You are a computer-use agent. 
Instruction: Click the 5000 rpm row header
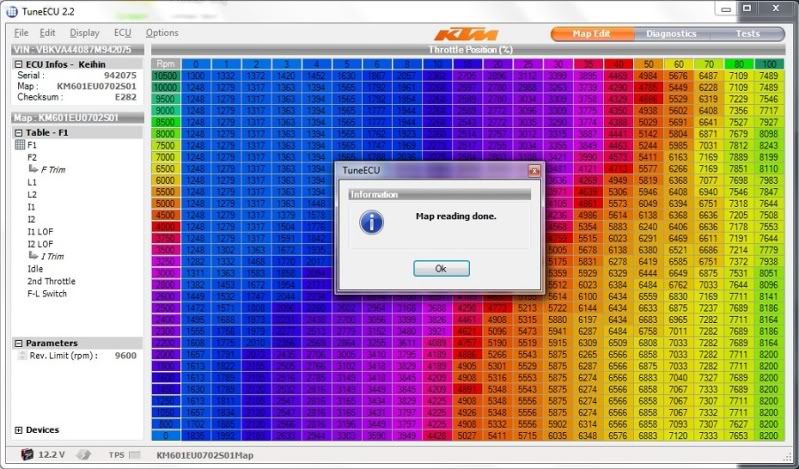pyautogui.click(x=166, y=203)
